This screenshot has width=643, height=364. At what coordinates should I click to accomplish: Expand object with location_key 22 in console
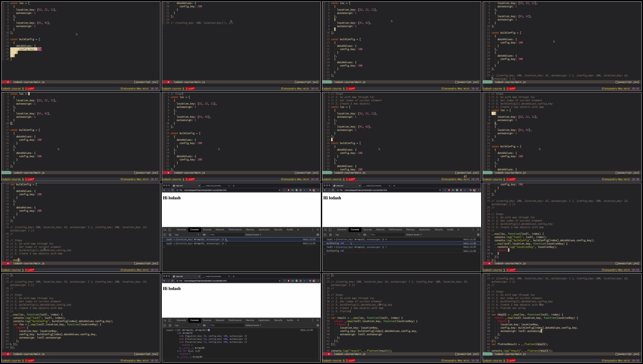pos(180,339)
